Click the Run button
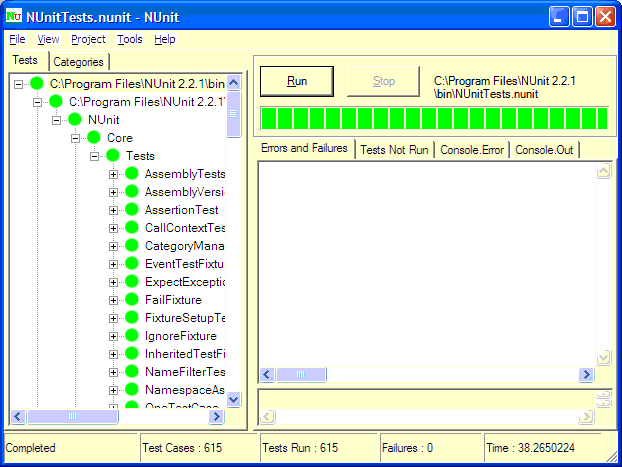The height and width of the screenshot is (467, 622). [297, 81]
